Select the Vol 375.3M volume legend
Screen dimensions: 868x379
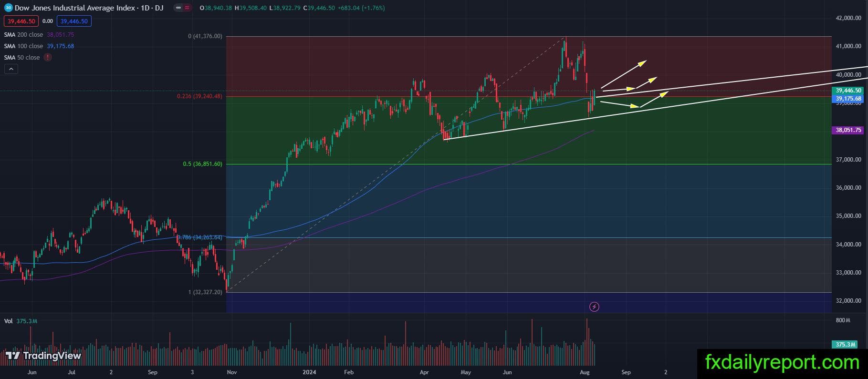click(x=21, y=321)
